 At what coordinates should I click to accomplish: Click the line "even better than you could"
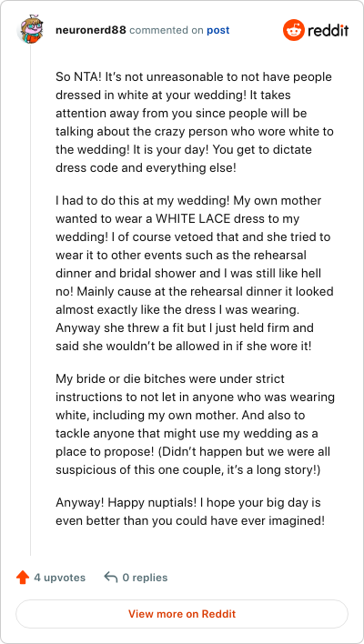pyautogui.click(x=190, y=521)
